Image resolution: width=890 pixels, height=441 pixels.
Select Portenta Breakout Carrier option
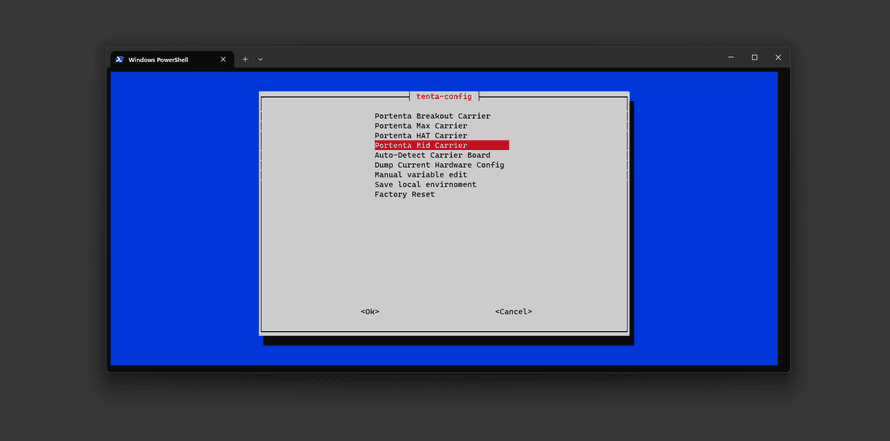tap(432, 116)
